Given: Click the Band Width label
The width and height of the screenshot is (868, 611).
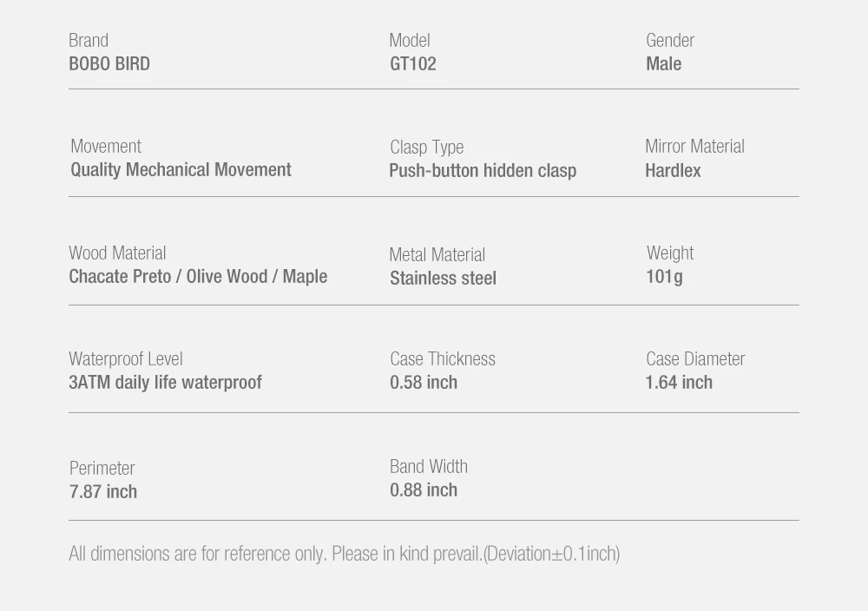Looking at the screenshot, I should pyautogui.click(x=429, y=467).
